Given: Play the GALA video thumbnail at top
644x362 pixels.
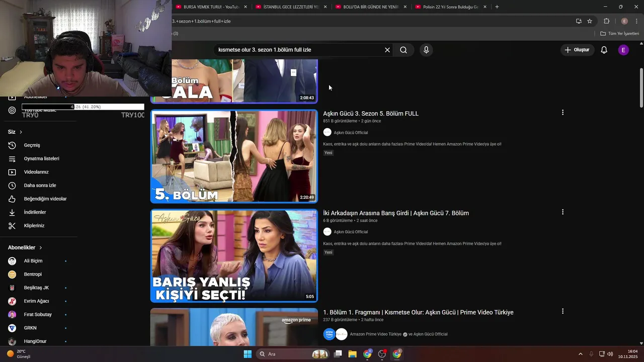Looking at the screenshot, I should point(245,81).
